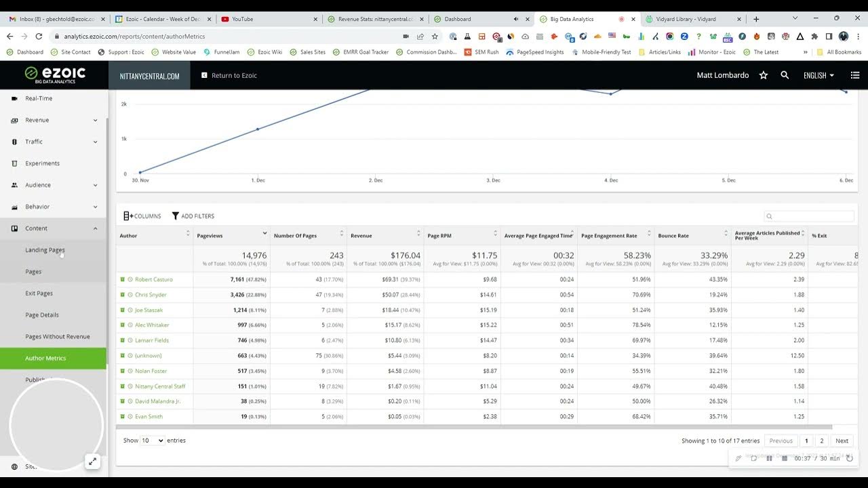Click the green icon beside Alec Whitaker

[x=123, y=325]
